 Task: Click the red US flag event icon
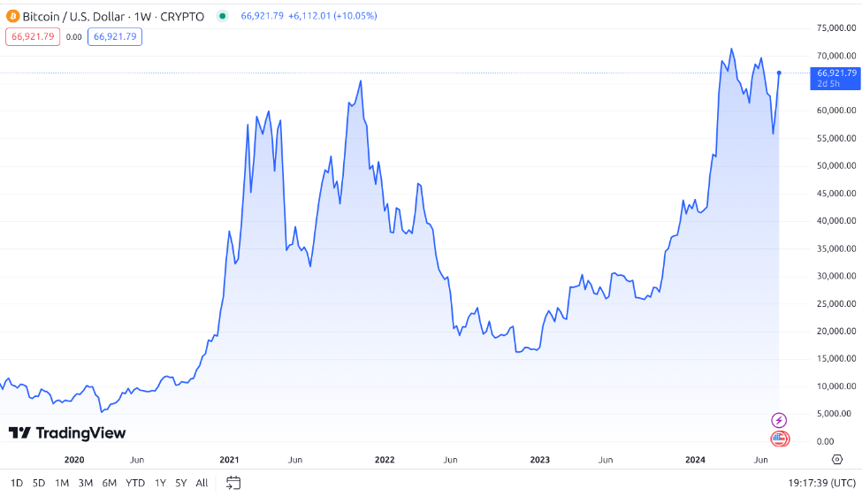(x=779, y=439)
